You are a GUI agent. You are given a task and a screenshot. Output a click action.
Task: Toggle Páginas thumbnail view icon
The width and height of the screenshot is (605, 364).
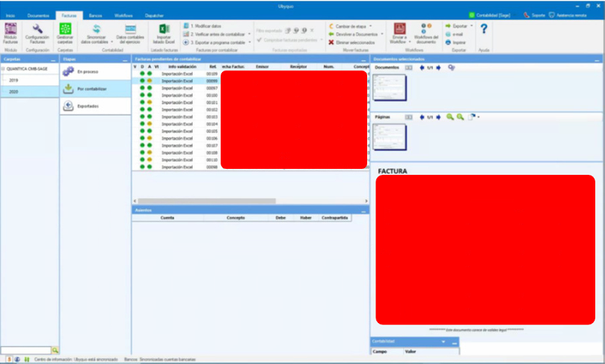[408, 117]
